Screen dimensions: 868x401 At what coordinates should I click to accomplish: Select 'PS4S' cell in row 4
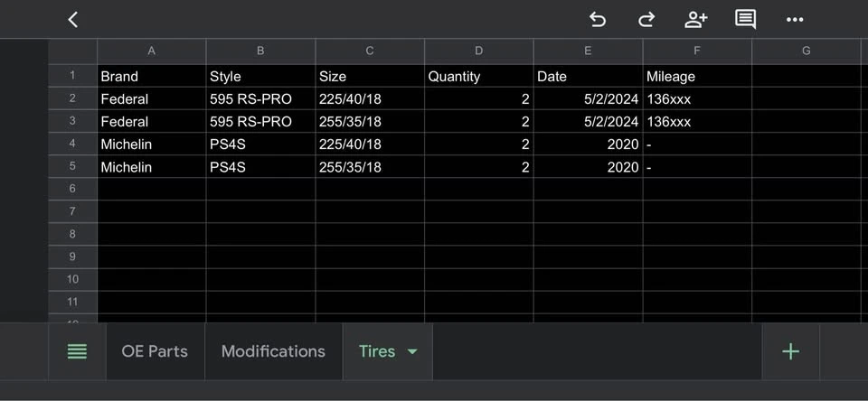[x=260, y=145]
